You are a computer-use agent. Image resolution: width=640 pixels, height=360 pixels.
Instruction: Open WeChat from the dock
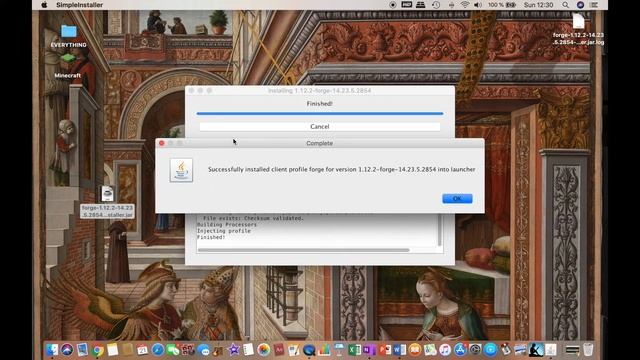173,350
